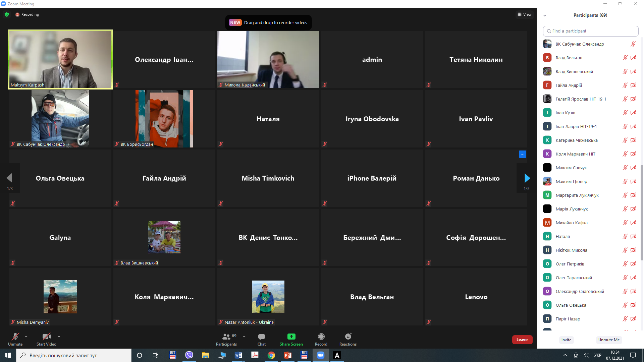
Task: Toggle mute icon for Влад Вельган in participants
Action: coord(625,58)
